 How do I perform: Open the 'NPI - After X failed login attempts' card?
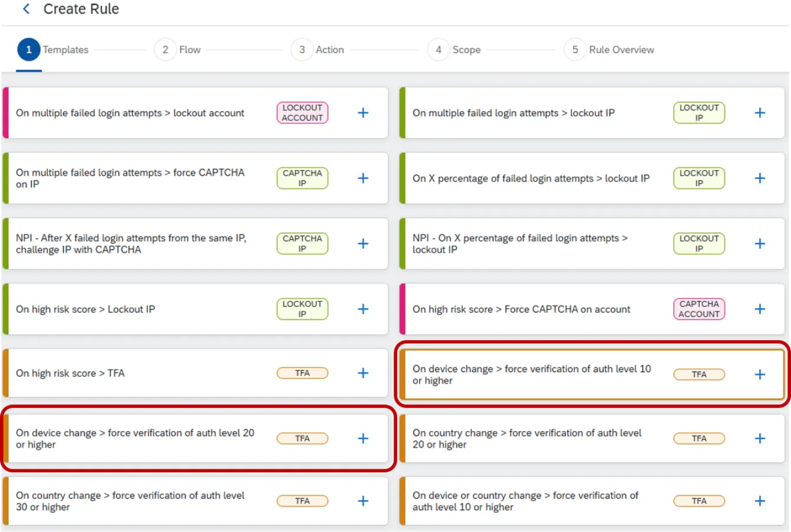(131, 244)
